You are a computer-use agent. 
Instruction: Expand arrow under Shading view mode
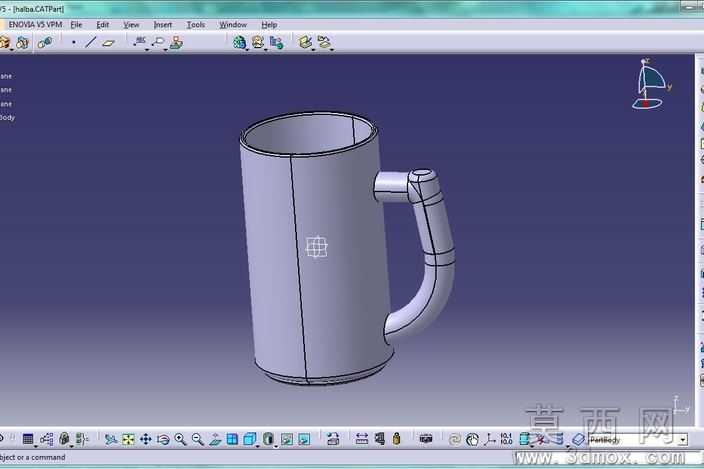276,447
